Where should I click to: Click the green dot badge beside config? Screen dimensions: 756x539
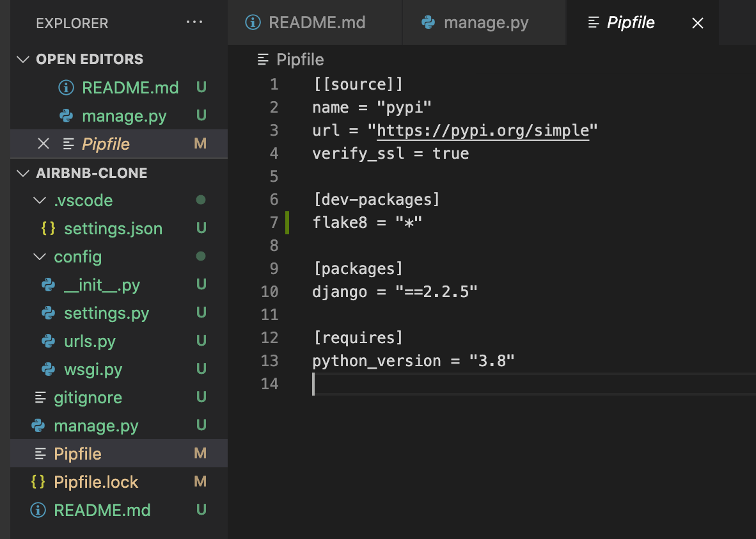(201, 256)
